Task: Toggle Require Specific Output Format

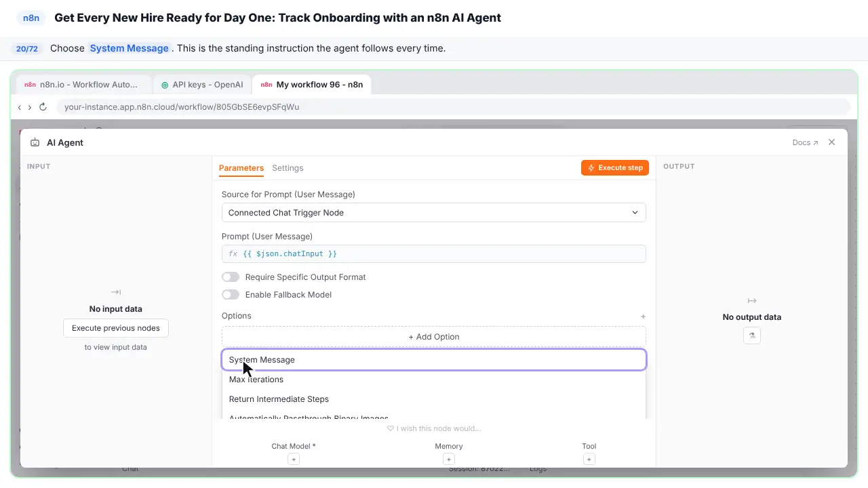Action: [x=231, y=277]
